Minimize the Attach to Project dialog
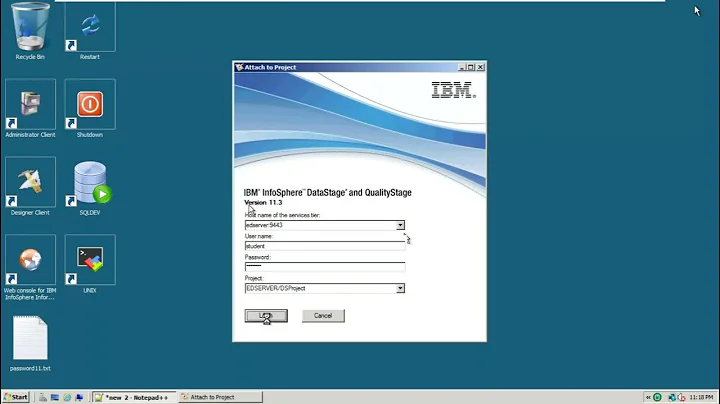Screen dimensions: 720x404 click(462, 67)
